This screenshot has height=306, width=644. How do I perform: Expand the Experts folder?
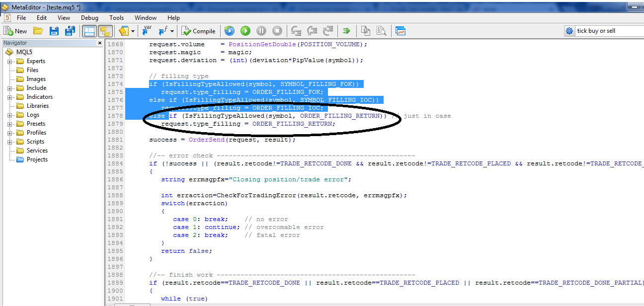10,62
